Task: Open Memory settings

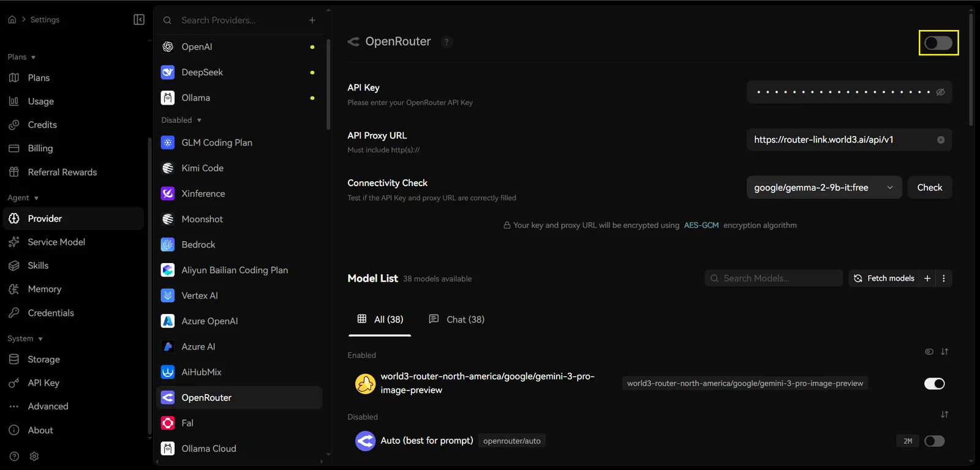Action: click(x=73, y=289)
